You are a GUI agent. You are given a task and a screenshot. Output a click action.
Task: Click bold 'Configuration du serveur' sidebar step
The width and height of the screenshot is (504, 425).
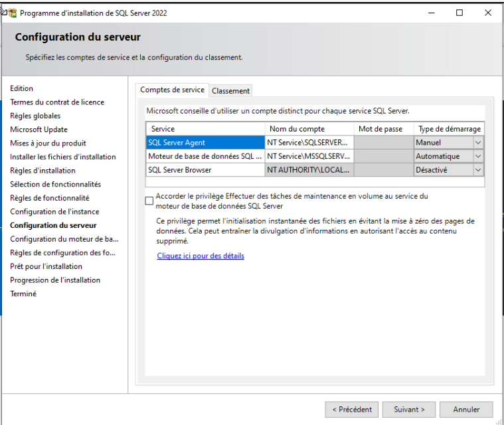point(53,225)
